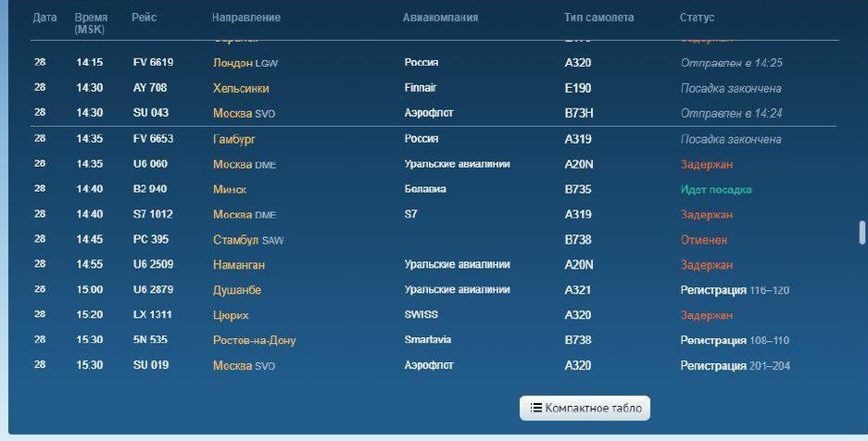Click airline S7 in flight S7 1012 row
Image resolution: width=868 pixels, height=441 pixels.
click(410, 214)
